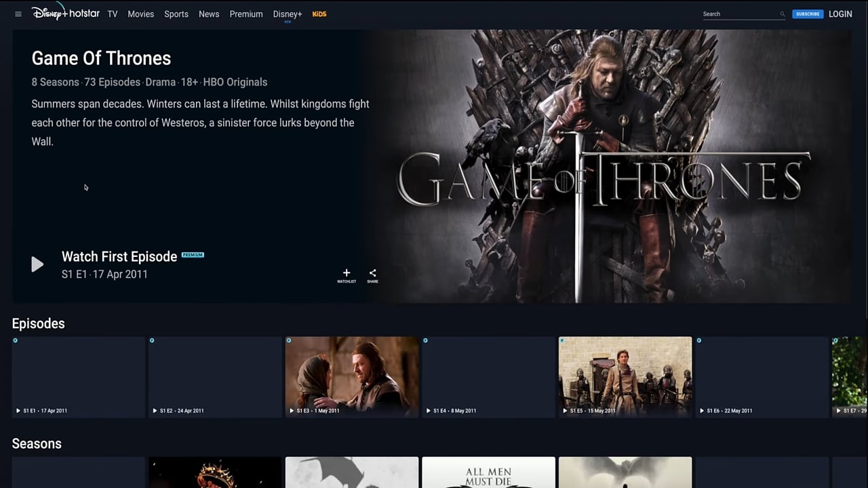Click play icon on S1 E6 label
Viewport: 868px width, 488px height.
tap(702, 411)
